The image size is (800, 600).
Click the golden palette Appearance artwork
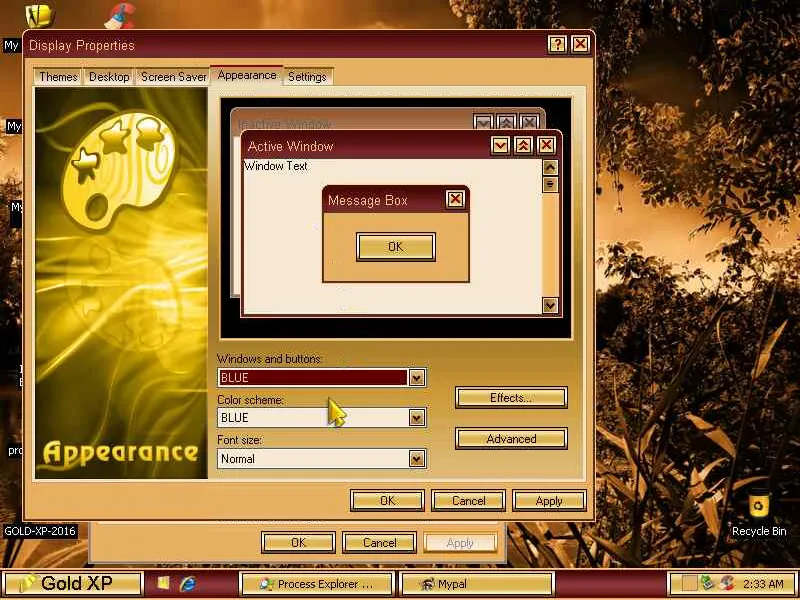click(121, 283)
